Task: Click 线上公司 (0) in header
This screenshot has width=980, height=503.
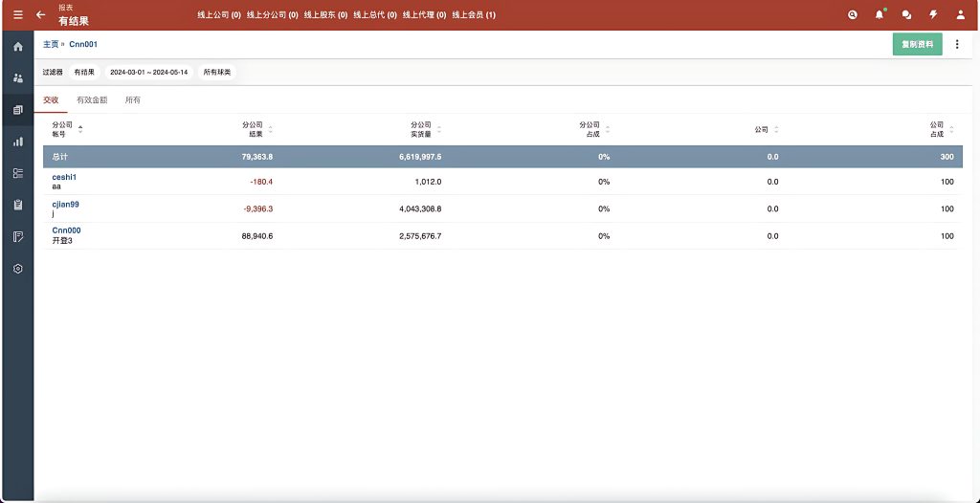Action: tap(219, 14)
